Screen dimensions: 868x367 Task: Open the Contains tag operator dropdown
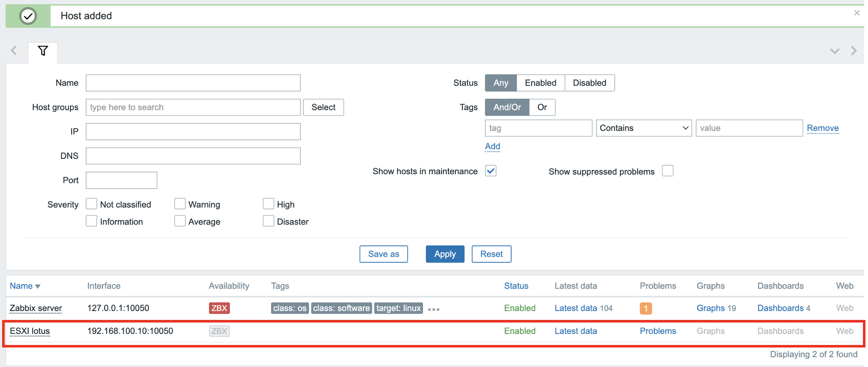click(x=644, y=128)
